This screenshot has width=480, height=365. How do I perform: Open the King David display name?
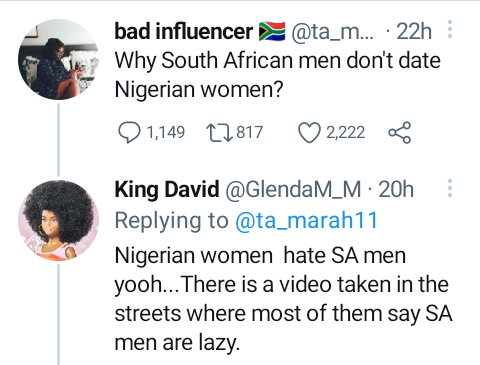pos(167,189)
